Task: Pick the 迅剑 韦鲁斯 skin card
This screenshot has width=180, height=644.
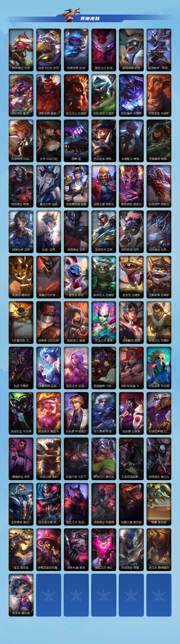Action: click(21, 368)
